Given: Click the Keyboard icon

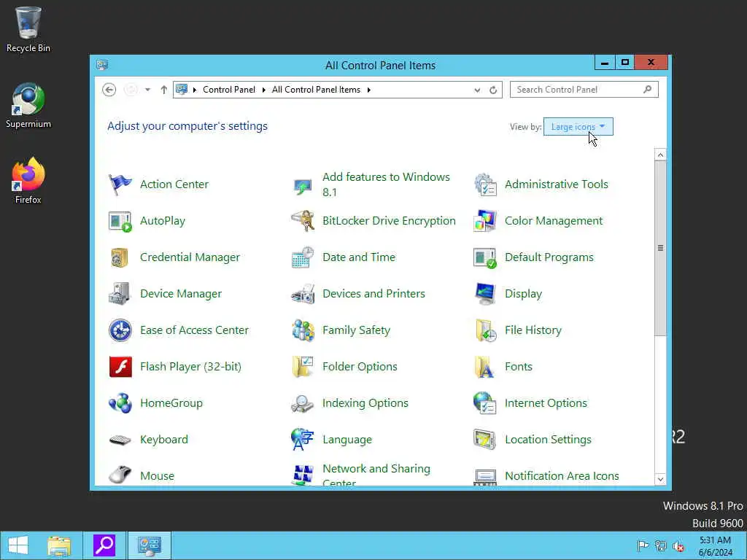Looking at the screenshot, I should 120,440.
